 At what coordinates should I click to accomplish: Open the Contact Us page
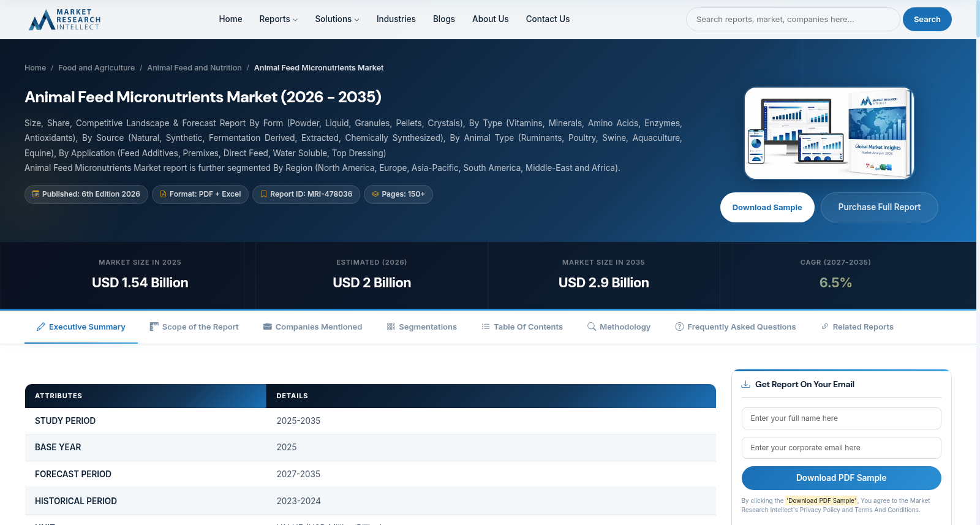pos(548,19)
